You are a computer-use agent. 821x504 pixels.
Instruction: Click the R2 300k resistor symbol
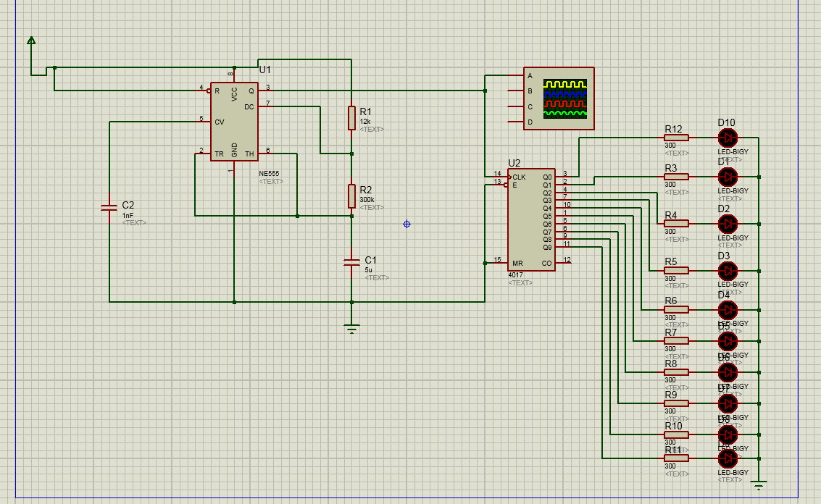click(x=351, y=196)
